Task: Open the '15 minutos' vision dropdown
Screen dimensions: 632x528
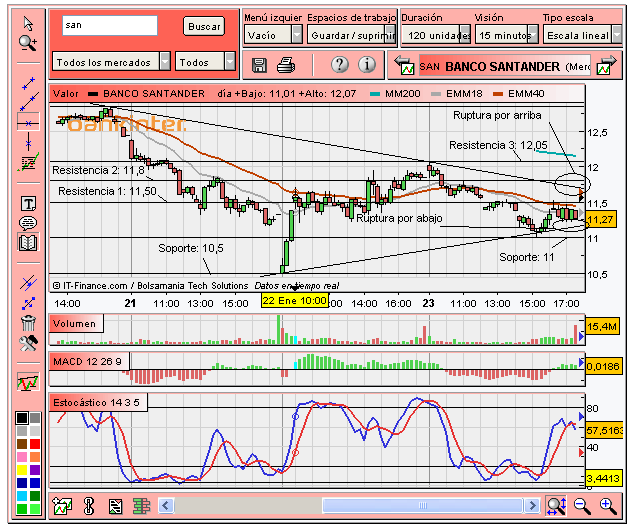Action: click(x=507, y=35)
